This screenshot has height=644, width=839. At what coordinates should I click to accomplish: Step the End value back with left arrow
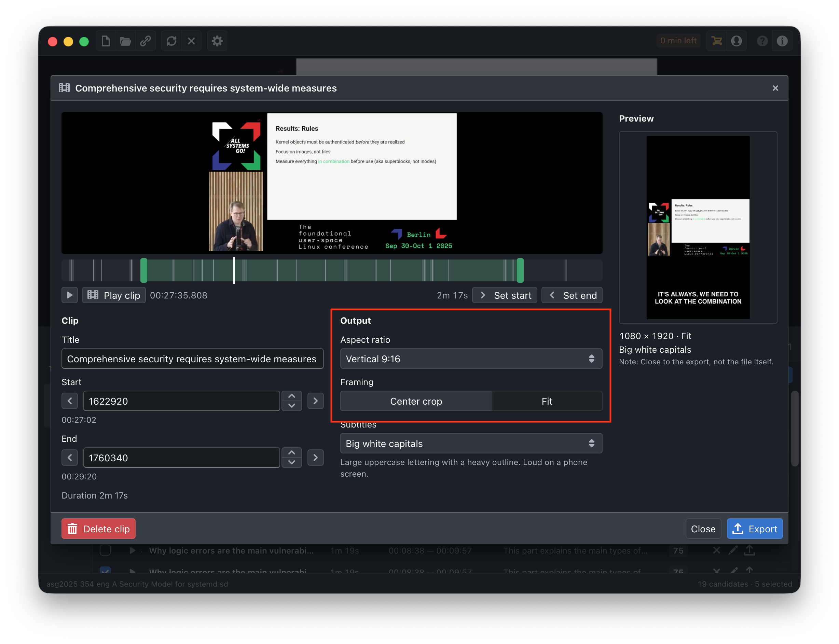click(x=69, y=458)
